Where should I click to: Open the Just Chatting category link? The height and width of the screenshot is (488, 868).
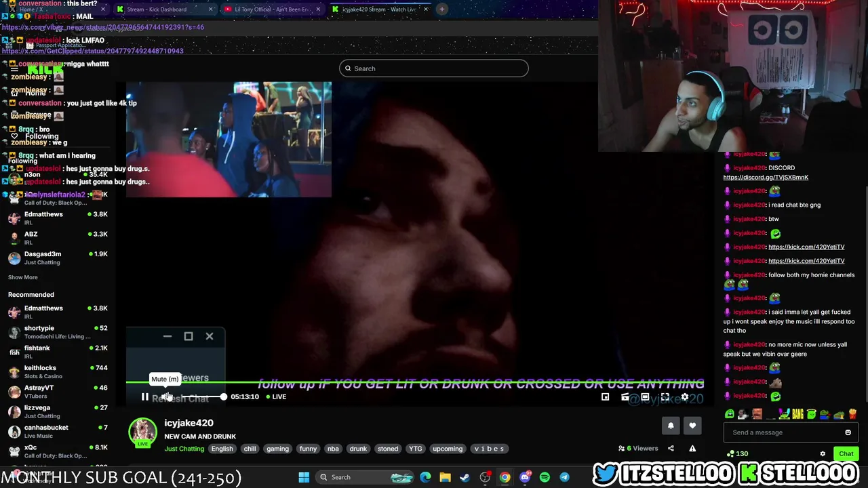184,449
